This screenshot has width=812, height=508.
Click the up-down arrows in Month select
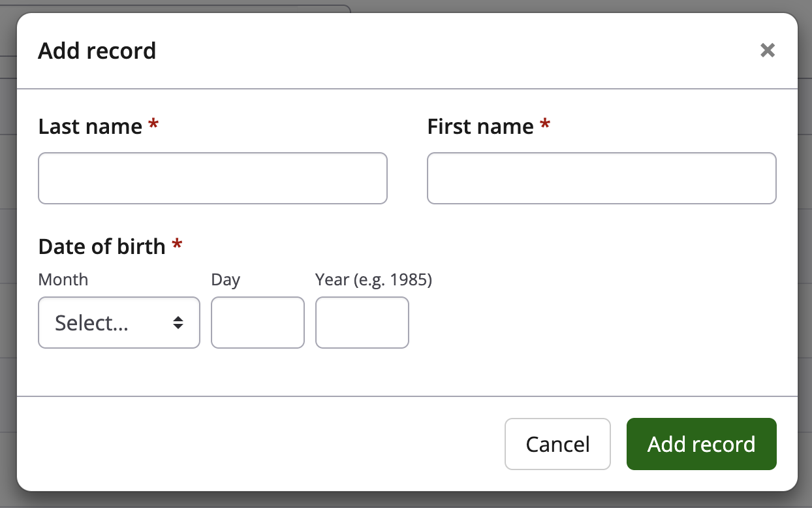(x=178, y=323)
